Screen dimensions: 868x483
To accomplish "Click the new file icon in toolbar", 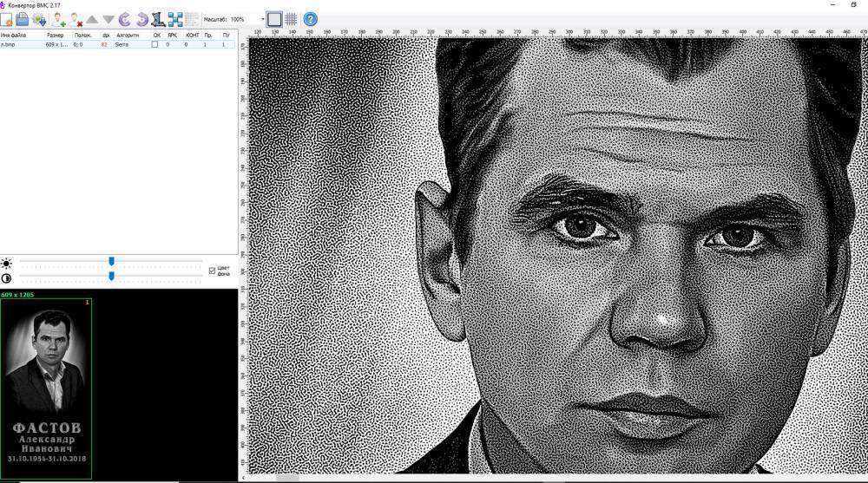I will point(6,19).
